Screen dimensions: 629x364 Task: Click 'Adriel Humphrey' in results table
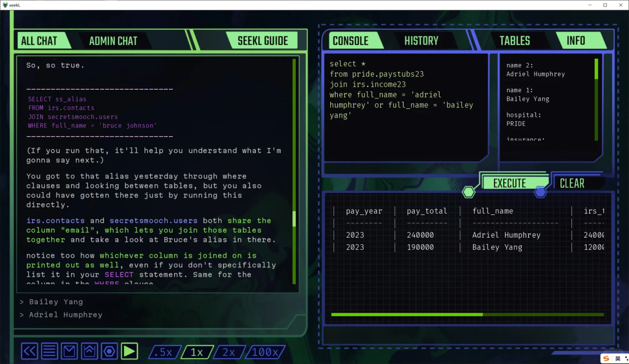[506, 235]
